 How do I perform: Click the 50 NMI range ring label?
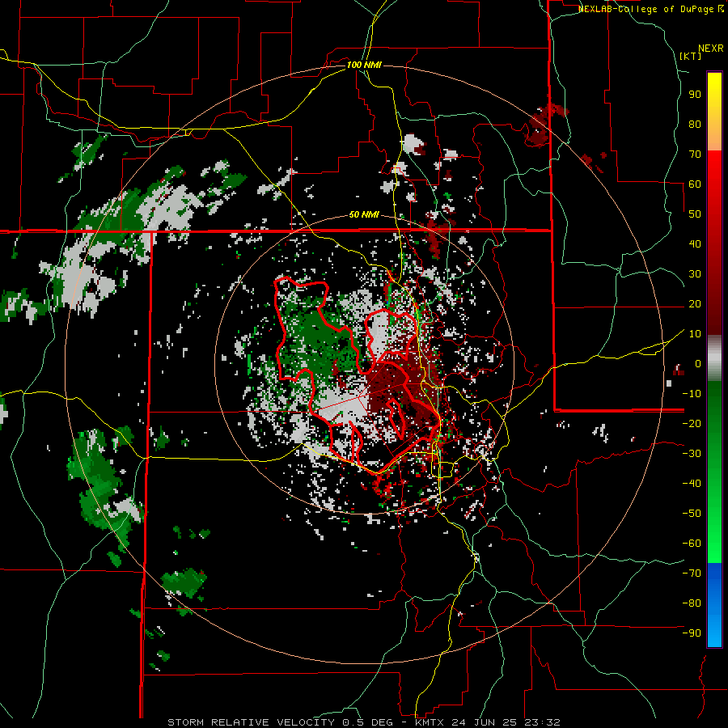(x=364, y=214)
